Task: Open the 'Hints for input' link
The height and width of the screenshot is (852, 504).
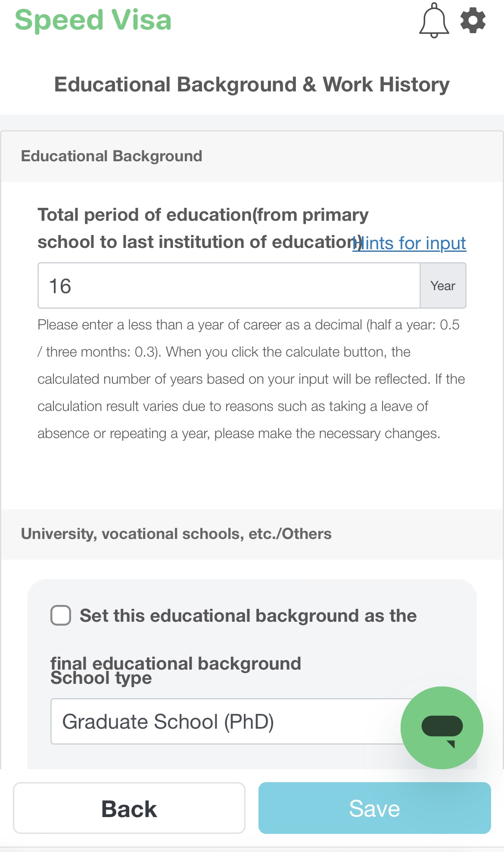Action: tap(409, 243)
